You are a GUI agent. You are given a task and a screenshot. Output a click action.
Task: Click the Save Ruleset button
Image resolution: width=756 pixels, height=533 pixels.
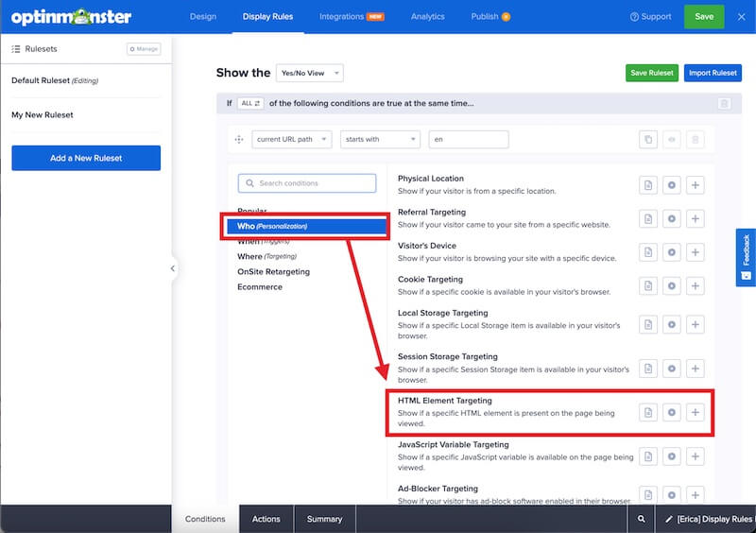click(x=652, y=73)
